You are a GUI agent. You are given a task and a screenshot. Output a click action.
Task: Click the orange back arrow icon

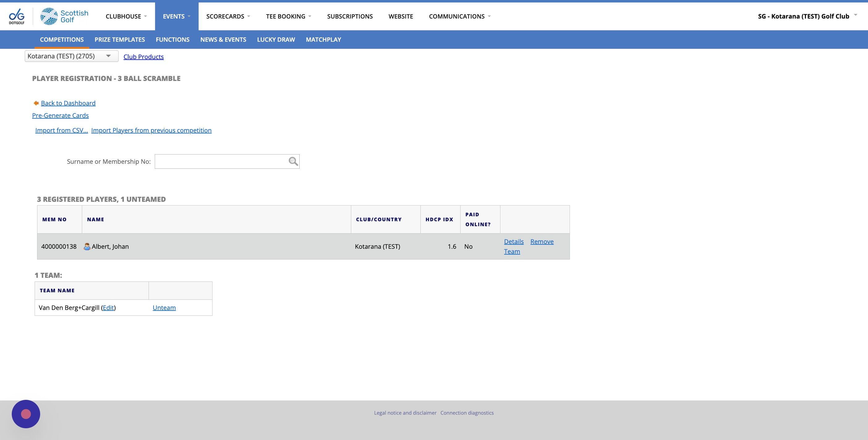[36, 103]
